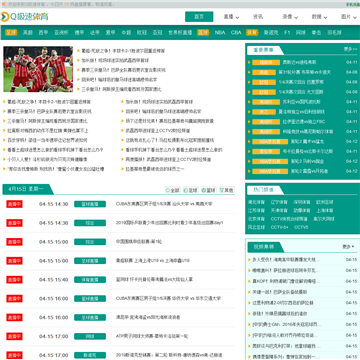This screenshot has height=360, width=360.
Task: Open CCTV-5+ channel in 热门频道
Action: pos(280,227)
